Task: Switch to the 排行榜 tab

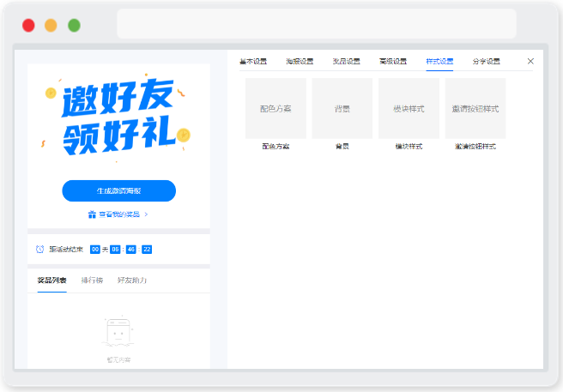Action: point(92,280)
